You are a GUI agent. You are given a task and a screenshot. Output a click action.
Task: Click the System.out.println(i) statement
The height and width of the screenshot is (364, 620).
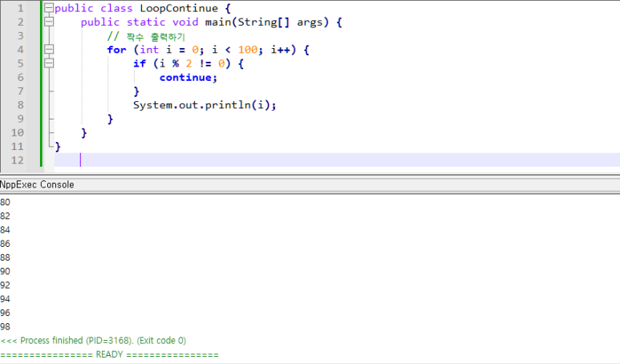click(x=205, y=105)
